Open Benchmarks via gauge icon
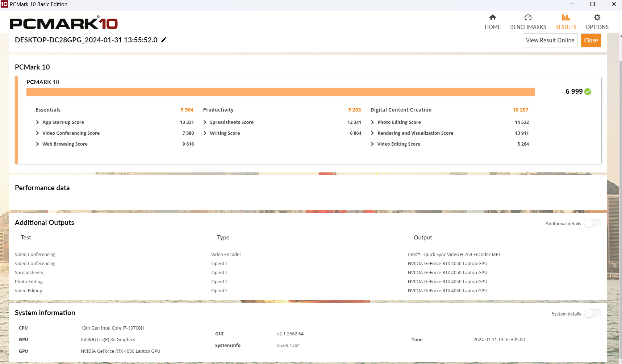622x364 pixels. (528, 18)
